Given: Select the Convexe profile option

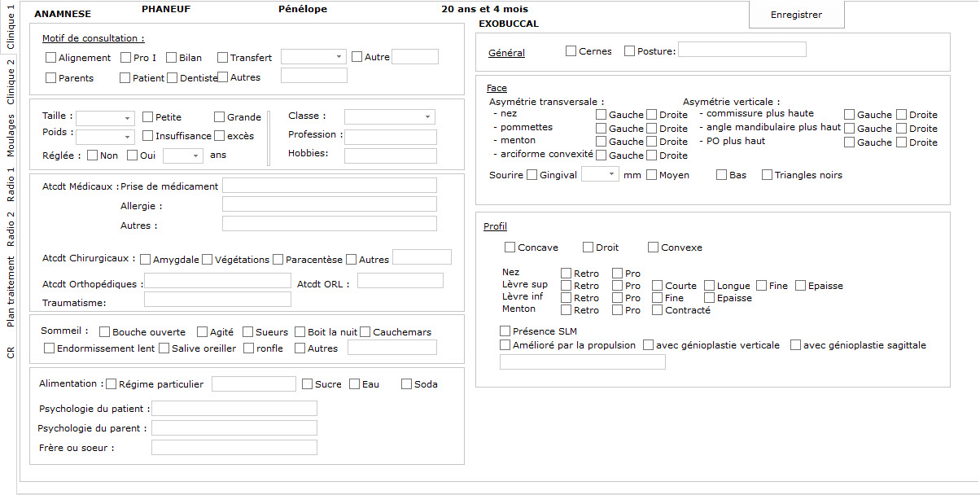Looking at the screenshot, I should pyautogui.click(x=653, y=247).
